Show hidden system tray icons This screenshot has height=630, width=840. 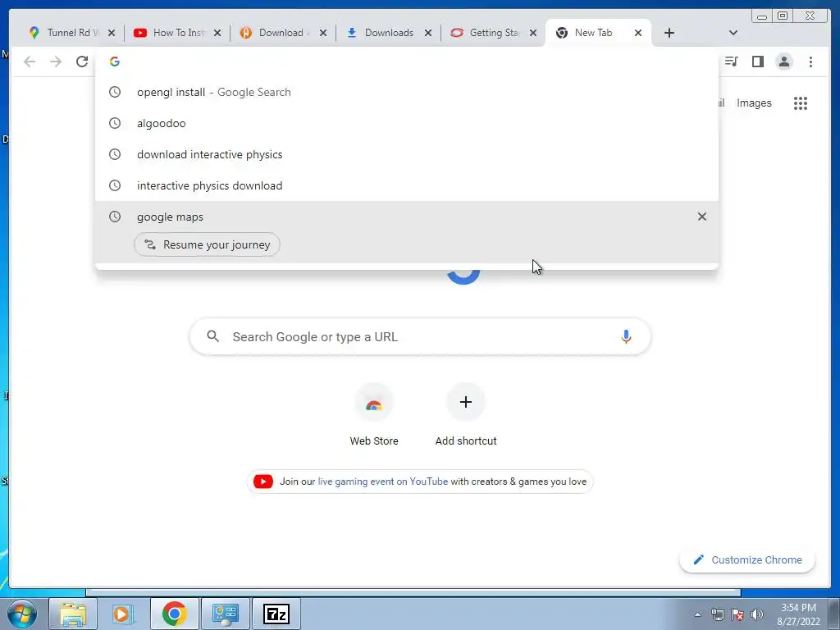[x=697, y=614]
